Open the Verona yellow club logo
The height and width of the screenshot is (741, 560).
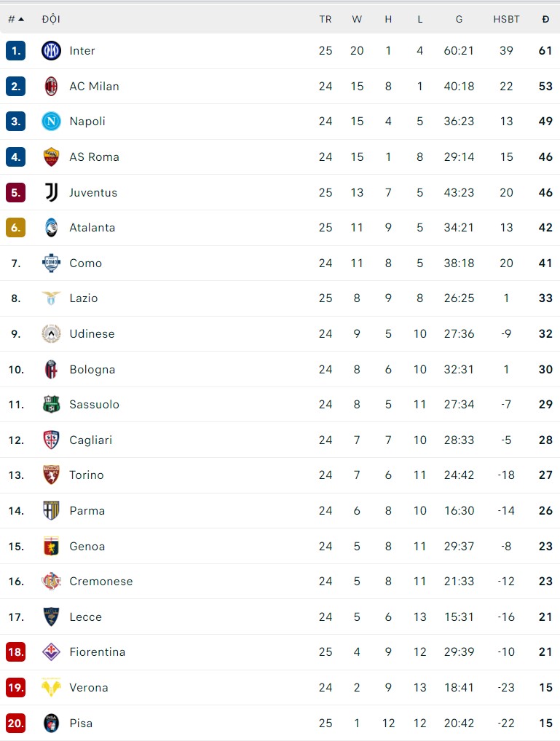point(51,687)
